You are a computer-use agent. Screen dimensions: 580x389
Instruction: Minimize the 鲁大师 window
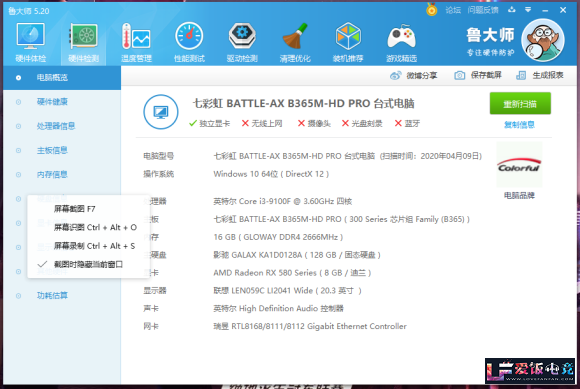[545, 10]
